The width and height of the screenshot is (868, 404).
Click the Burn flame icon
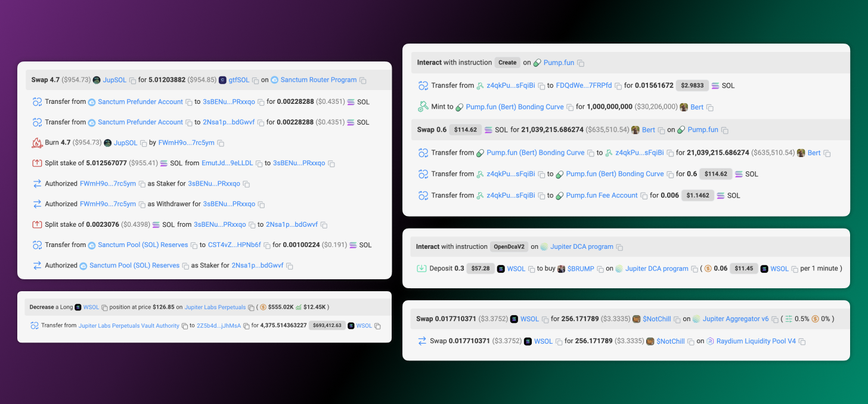click(37, 143)
